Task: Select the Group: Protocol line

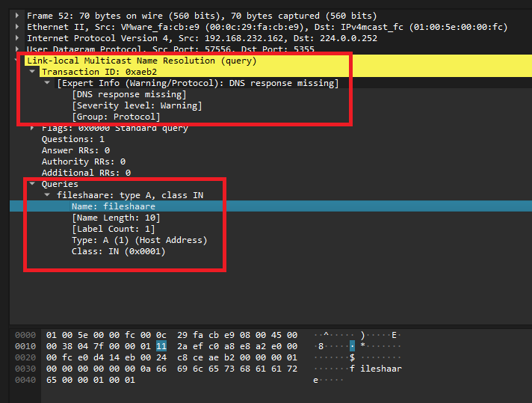Action: coord(116,117)
